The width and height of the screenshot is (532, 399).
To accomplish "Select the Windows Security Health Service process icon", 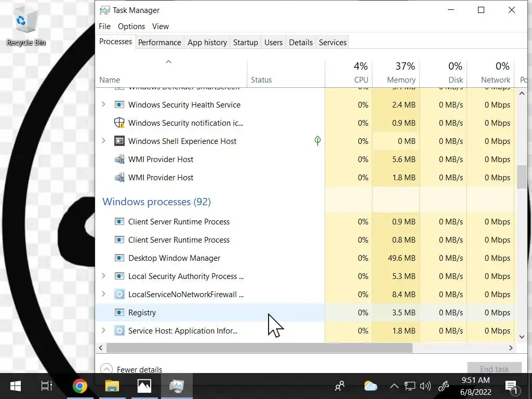I will [x=119, y=104].
